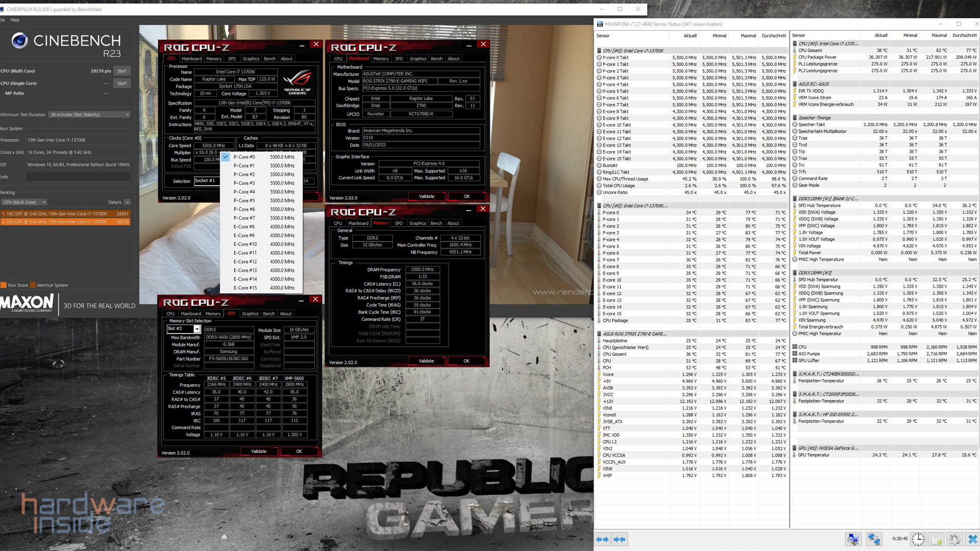
Task: Click OK in the SPD CPU-Z window
Action: (x=299, y=452)
